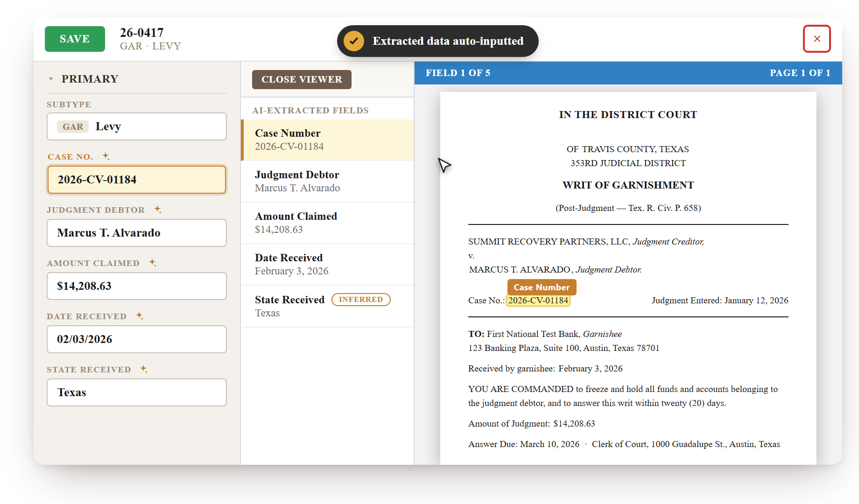
Task: Collapse the PRIMARY section triangle
Action: pos(50,79)
